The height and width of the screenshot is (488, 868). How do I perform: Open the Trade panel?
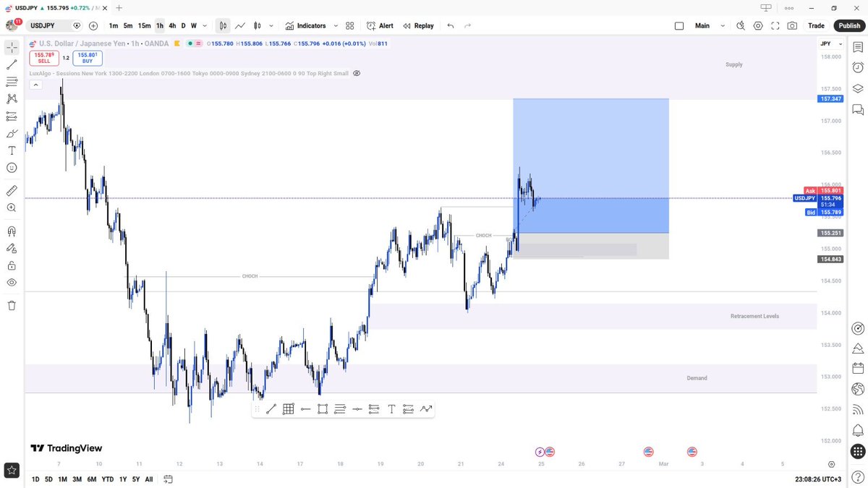tap(816, 25)
